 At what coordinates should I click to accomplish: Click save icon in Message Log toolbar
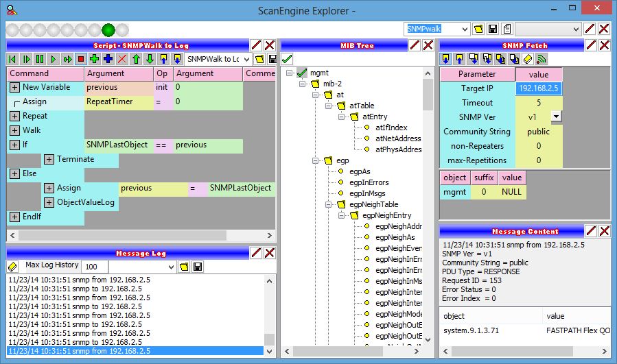click(x=197, y=266)
